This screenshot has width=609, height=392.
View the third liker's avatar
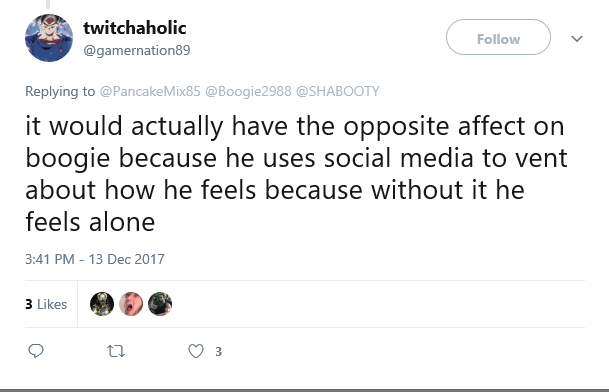click(x=160, y=304)
